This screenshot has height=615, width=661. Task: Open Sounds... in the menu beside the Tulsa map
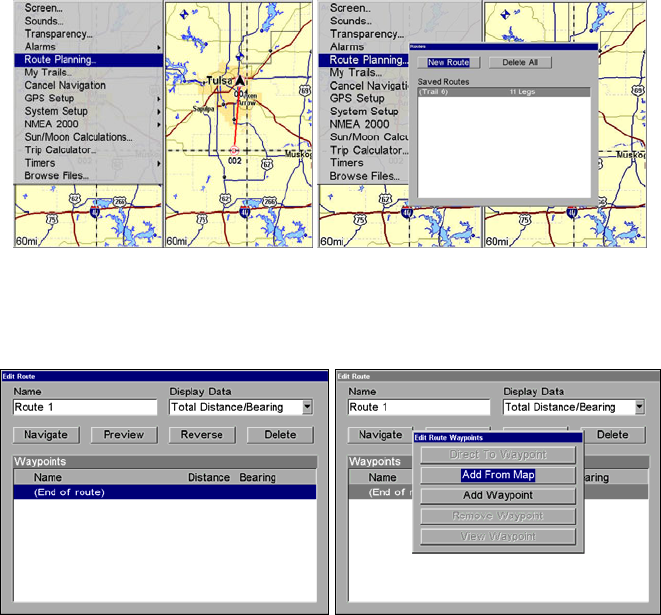pos(44,21)
